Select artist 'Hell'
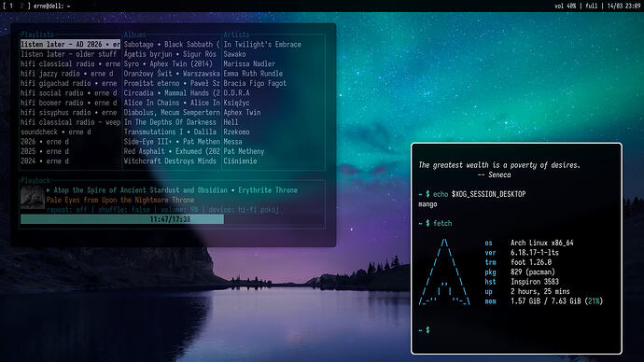Image resolution: width=644 pixels, height=362 pixels. (x=231, y=122)
